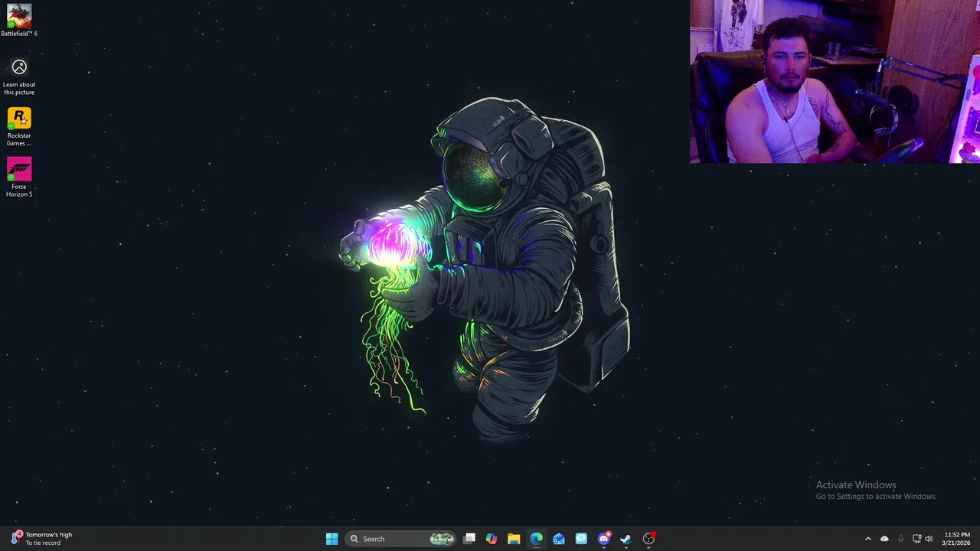The image size is (980, 551).
Task: Launch Copilot from the taskbar
Action: [492, 539]
